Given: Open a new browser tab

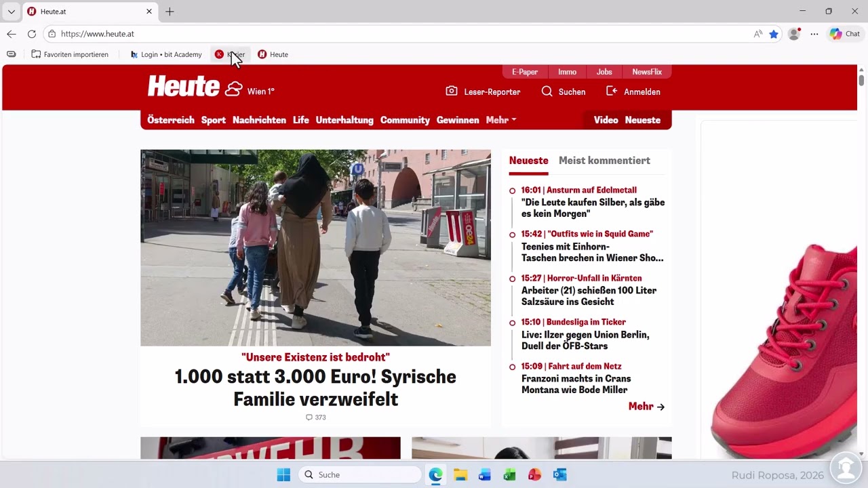Looking at the screenshot, I should (x=170, y=12).
